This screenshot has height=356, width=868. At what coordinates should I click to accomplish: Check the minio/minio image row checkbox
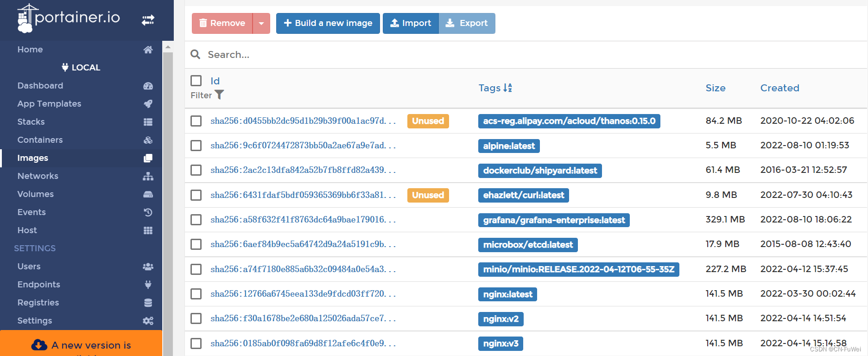coord(196,269)
